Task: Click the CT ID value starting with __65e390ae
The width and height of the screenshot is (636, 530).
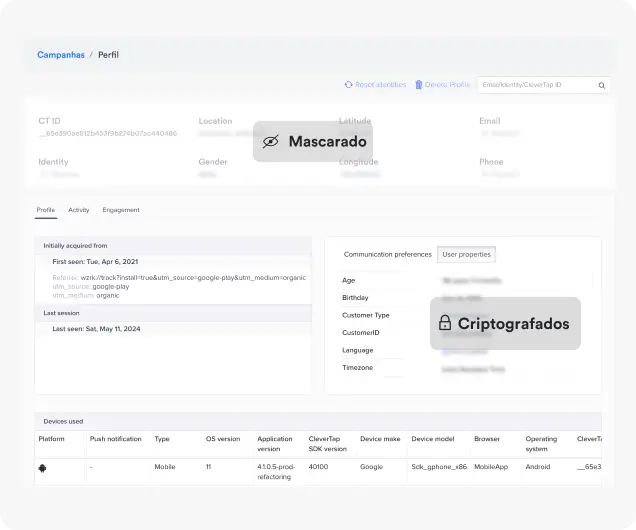Action: point(108,133)
